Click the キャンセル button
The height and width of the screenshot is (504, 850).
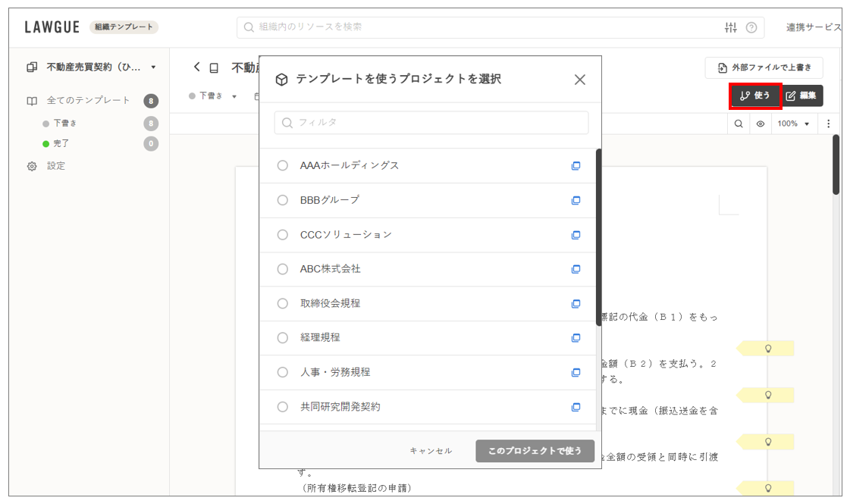431,451
